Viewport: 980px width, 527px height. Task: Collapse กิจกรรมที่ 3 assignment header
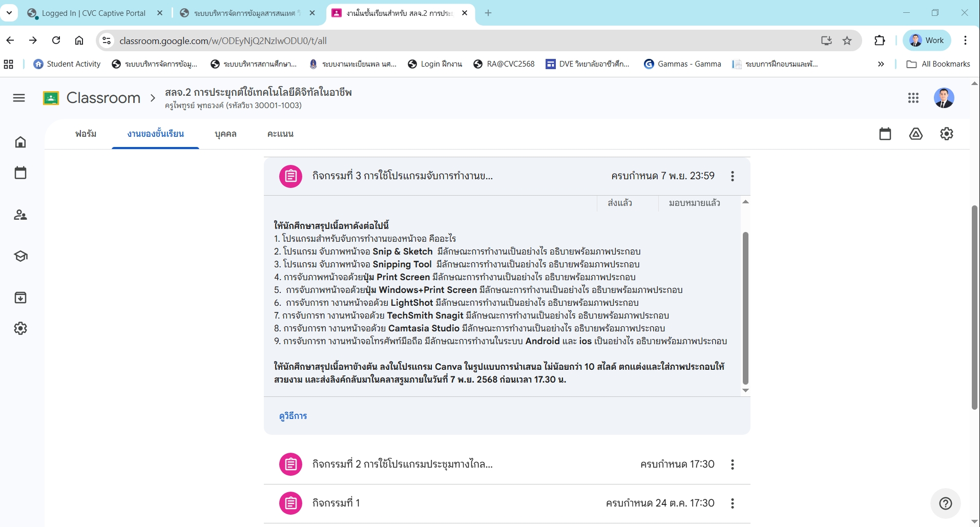507,176
